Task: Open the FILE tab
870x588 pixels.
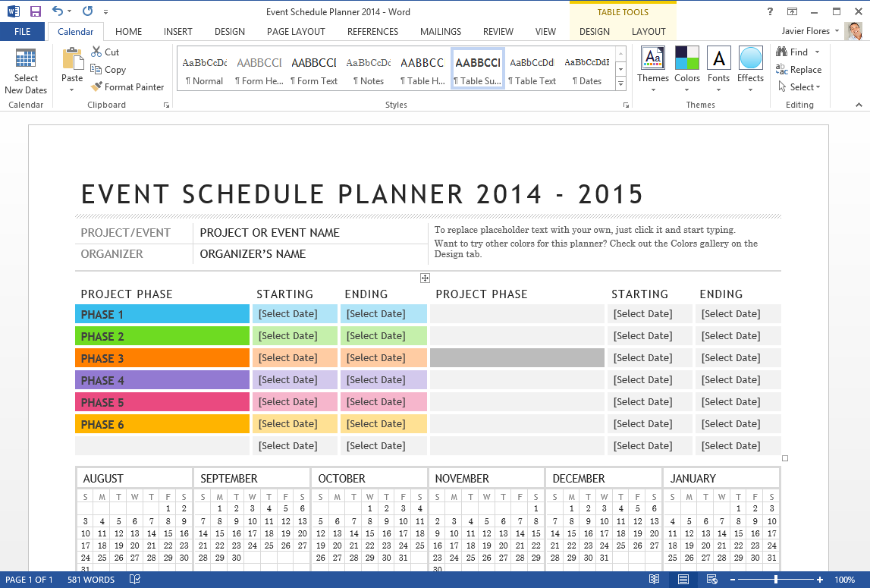Action: [x=22, y=32]
